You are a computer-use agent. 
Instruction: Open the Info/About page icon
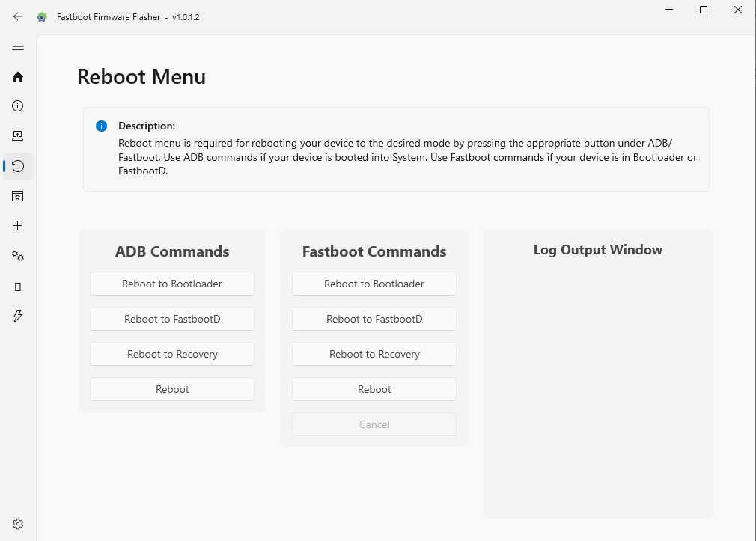(x=17, y=106)
